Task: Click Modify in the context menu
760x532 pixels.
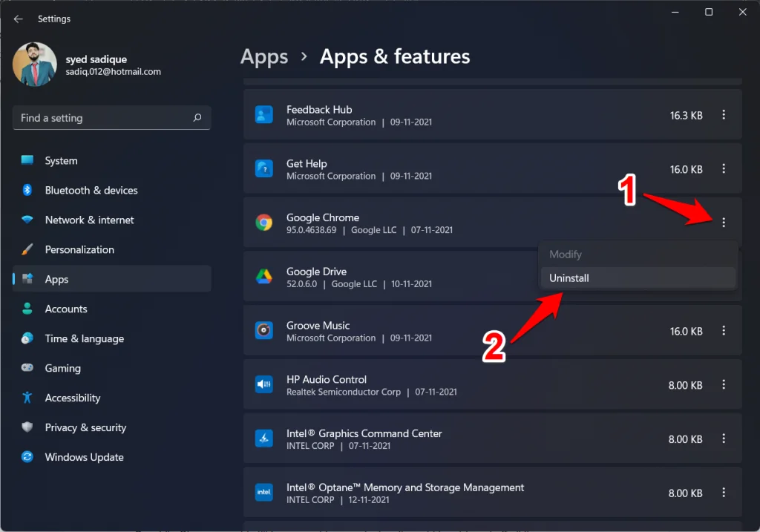Action: pos(638,254)
